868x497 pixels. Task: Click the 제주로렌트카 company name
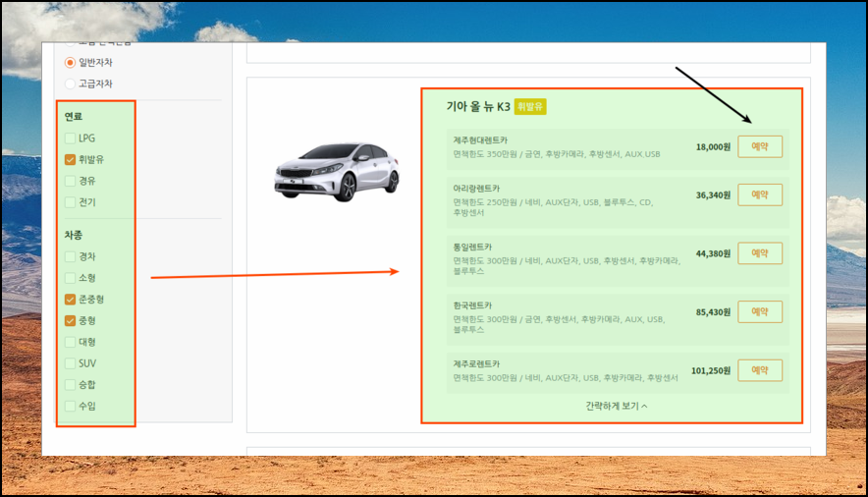pyautogui.click(x=476, y=364)
